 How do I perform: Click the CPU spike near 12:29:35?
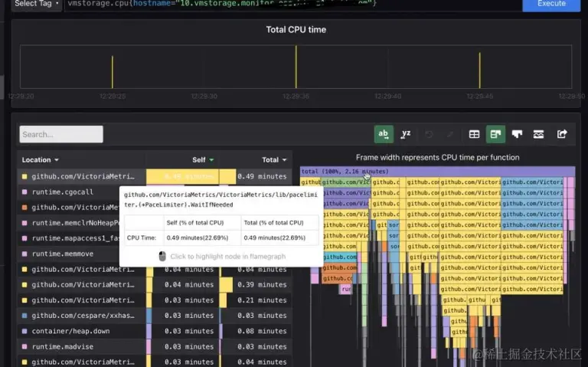[296, 67]
